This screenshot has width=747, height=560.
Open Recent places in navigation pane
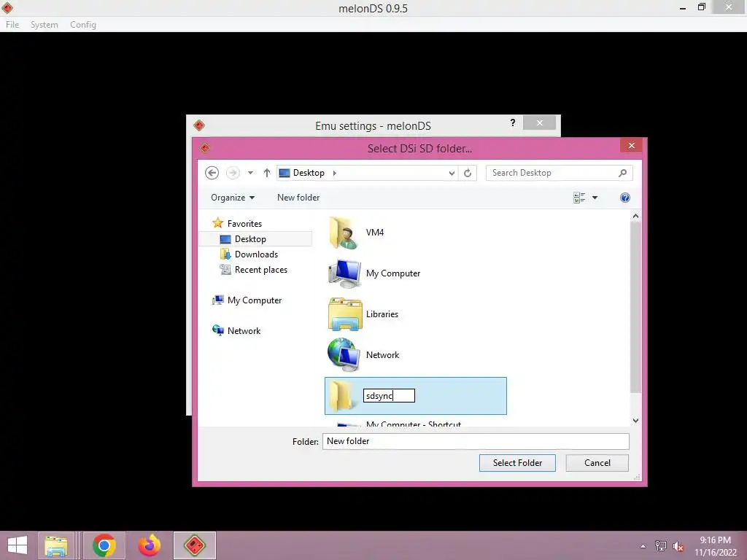260,270
